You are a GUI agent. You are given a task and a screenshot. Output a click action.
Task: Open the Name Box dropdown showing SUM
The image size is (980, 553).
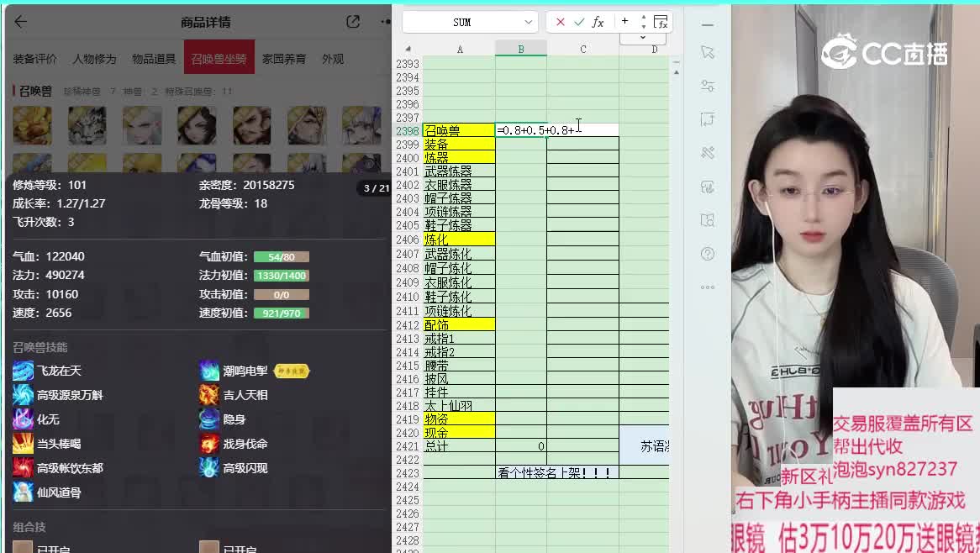click(x=528, y=22)
